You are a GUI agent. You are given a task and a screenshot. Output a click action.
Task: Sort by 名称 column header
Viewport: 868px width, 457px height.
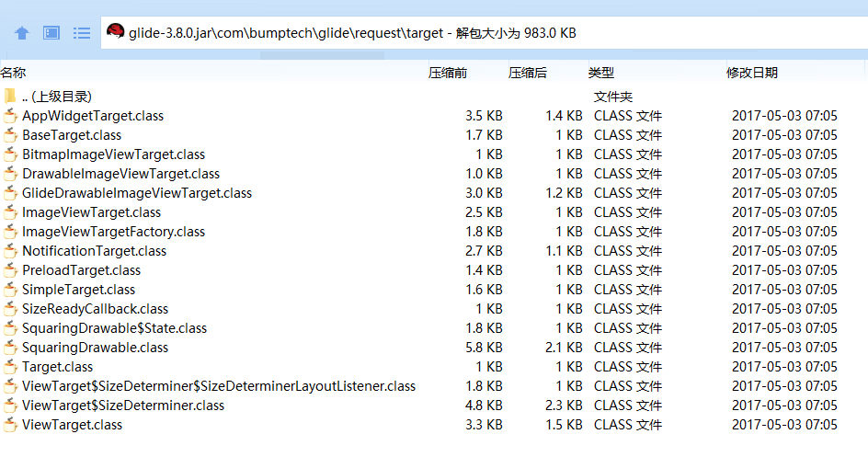click(13, 73)
